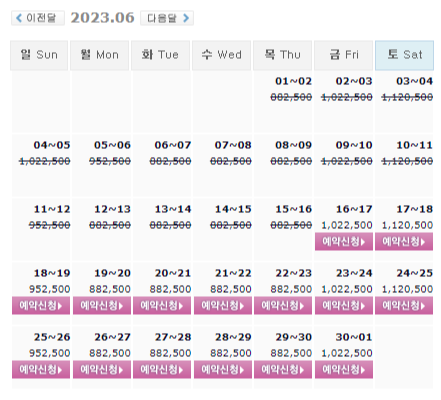Click the 1,022,500 price under 30~01
This screenshot has height=400, width=441.
(347, 353)
